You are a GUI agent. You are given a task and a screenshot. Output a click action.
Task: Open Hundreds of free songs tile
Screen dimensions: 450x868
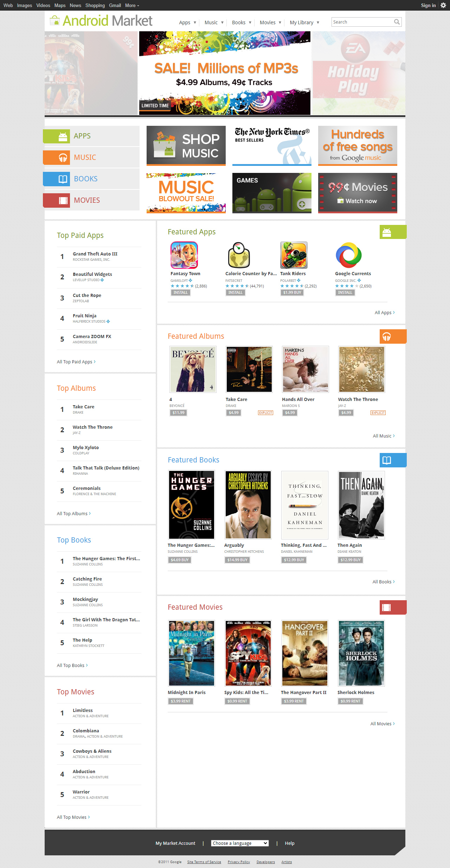pyautogui.click(x=358, y=145)
